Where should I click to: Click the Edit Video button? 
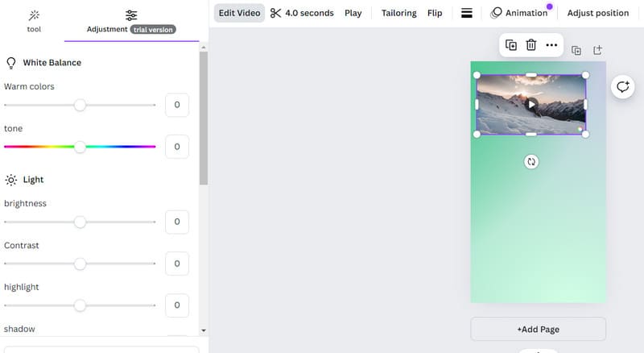238,13
